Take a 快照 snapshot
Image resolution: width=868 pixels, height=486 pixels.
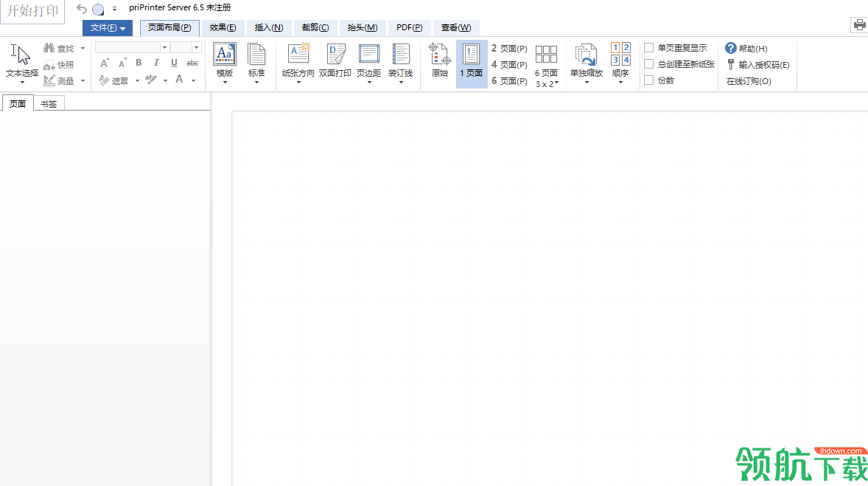(59, 65)
